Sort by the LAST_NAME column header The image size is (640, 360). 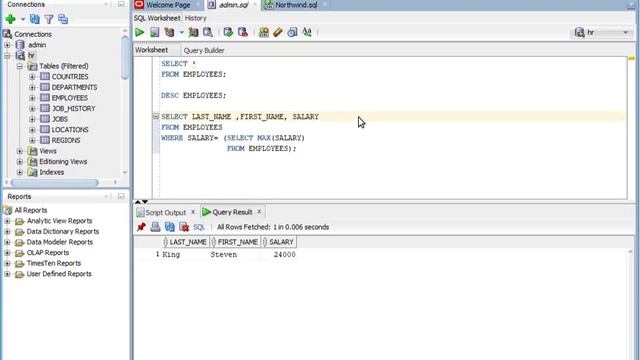click(x=185, y=242)
